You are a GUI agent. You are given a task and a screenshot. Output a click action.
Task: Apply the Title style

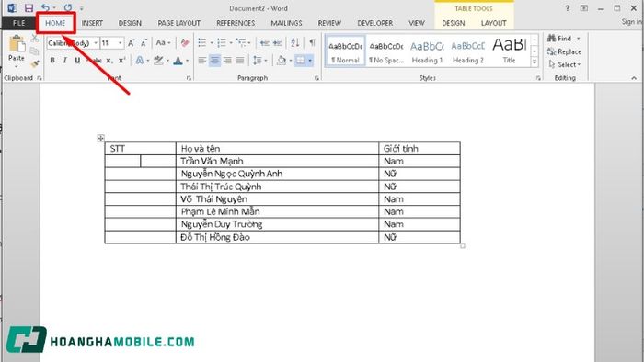tap(510, 51)
